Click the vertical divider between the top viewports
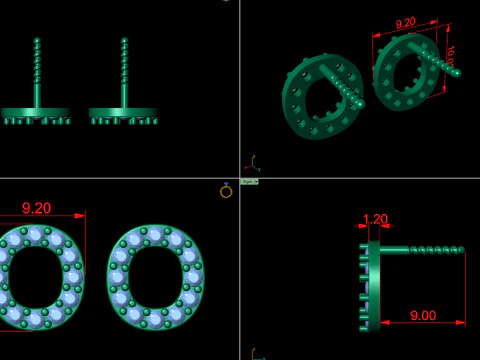480x360 pixels. (x=240, y=88)
